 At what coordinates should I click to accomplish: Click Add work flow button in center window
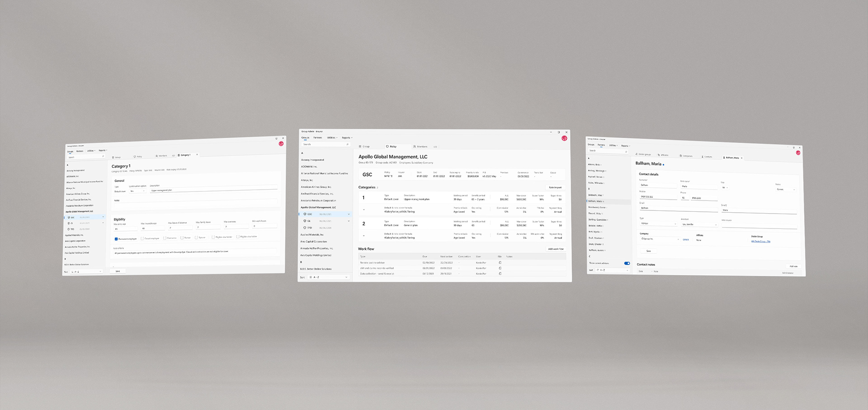click(556, 249)
